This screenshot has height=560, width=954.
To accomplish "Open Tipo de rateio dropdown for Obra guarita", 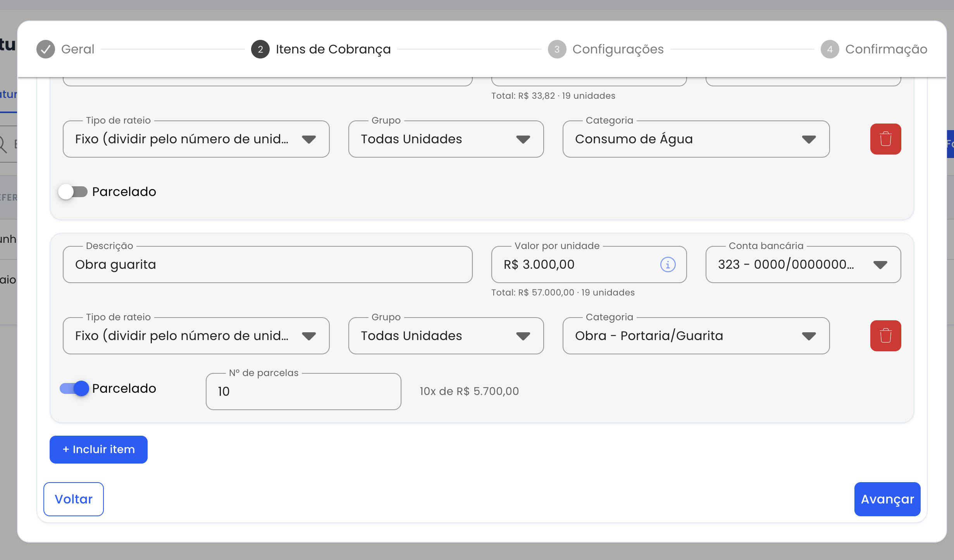I will [196, 336].
